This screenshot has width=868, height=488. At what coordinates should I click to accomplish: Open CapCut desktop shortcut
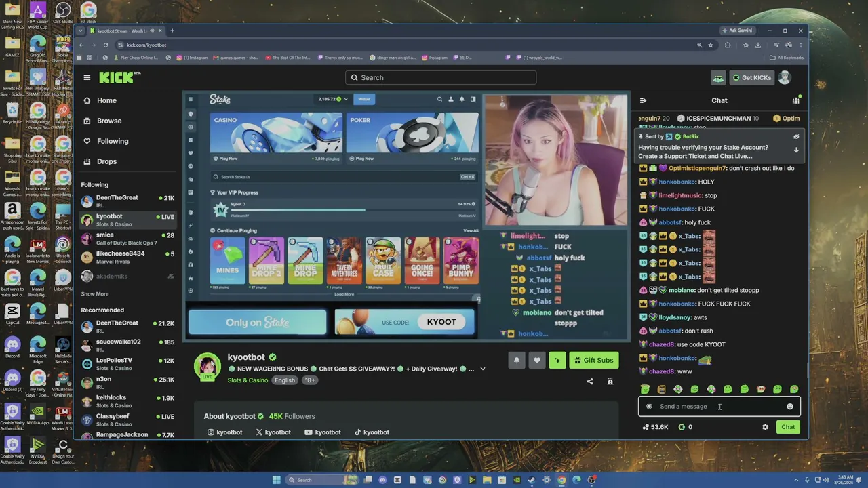tap(12, 314)
